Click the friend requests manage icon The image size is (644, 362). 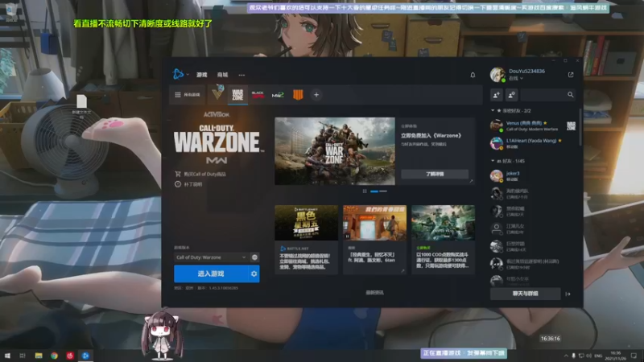click(511, 95)
